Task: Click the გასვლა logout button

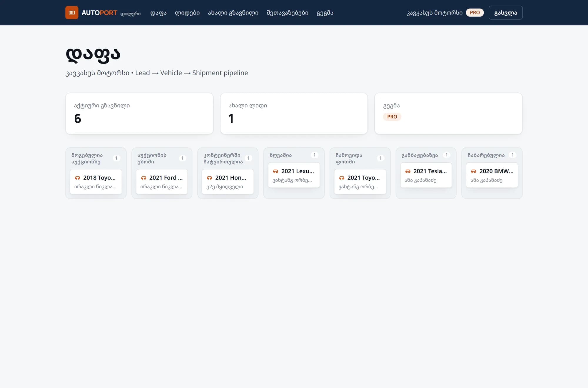Action: pos(506,13)
